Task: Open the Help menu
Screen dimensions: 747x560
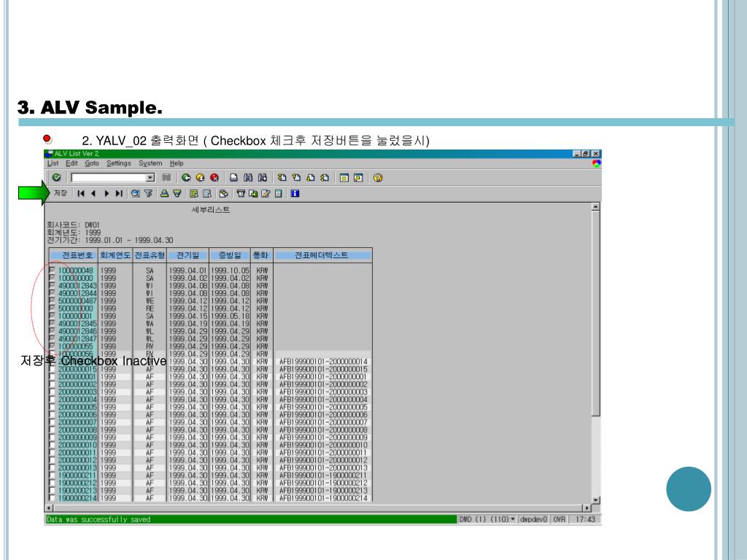Action: tap(177, 163)
